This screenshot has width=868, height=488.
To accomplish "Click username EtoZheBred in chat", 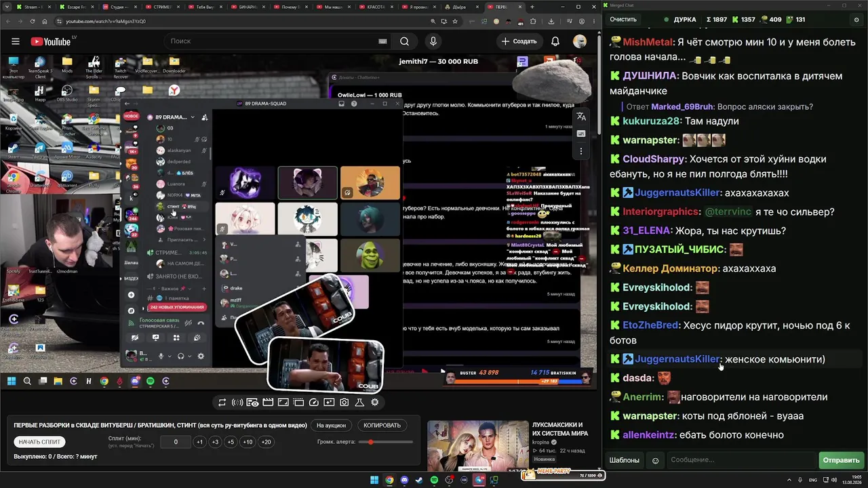I will tap(650, 325).
